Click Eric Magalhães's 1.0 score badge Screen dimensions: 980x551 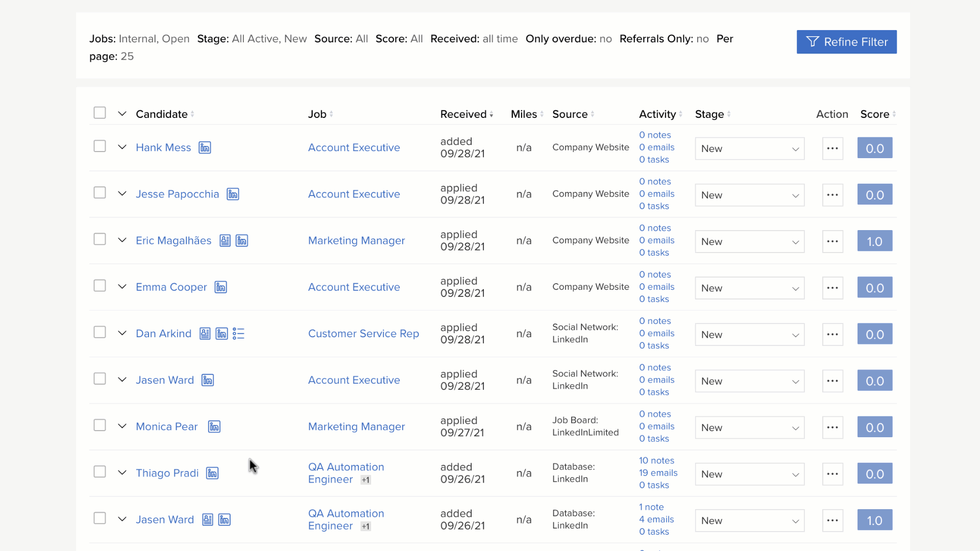coord(874,241)
